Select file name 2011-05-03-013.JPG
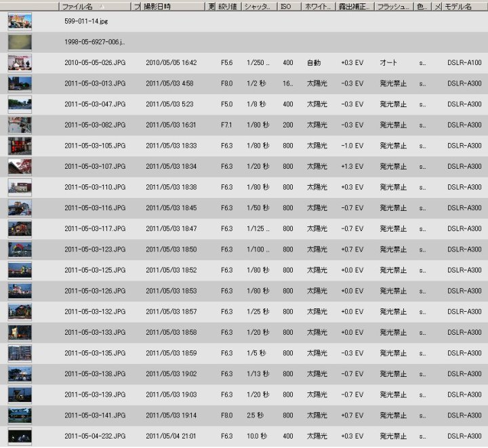The height and width of the screenshot is (448, 488). click(95, 84)
